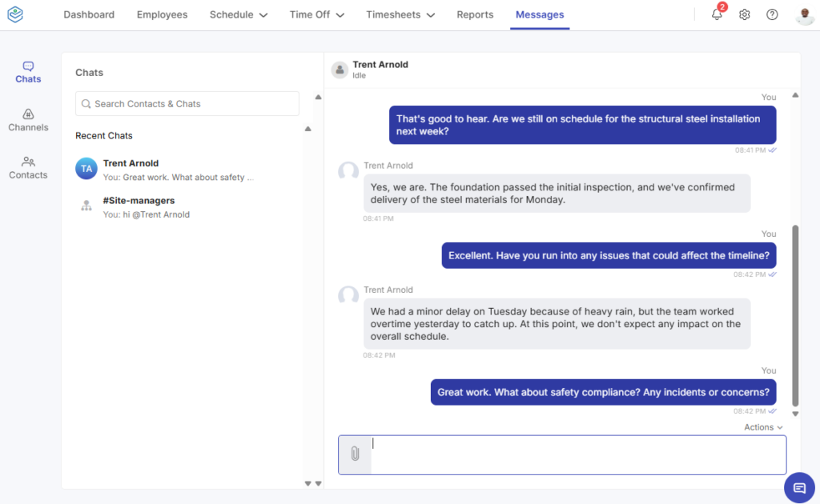Viewport: 820px width, 504px height.
Task: Click the conversation scrollbar thumb
Action: click(795, 315)
